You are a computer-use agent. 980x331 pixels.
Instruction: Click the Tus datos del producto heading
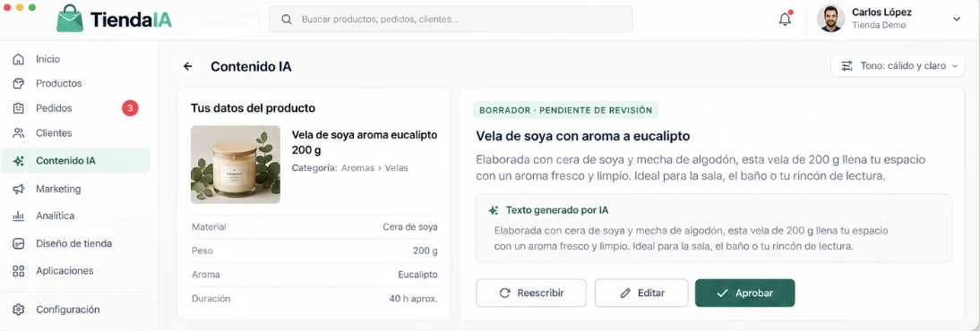[253, 108]
